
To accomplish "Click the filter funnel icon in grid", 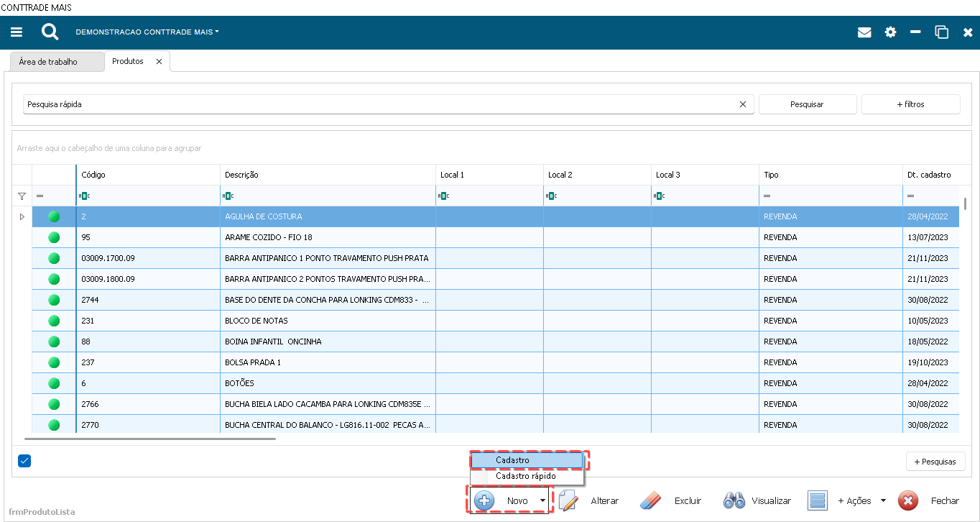I will tap(22, 196).
